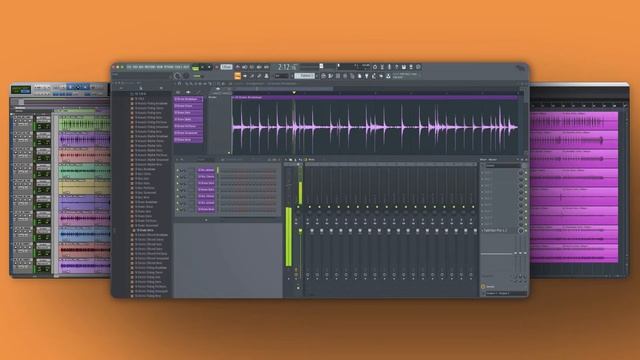Click the orange highlighted icon in second toolbar row

click(x=238, y=76)
